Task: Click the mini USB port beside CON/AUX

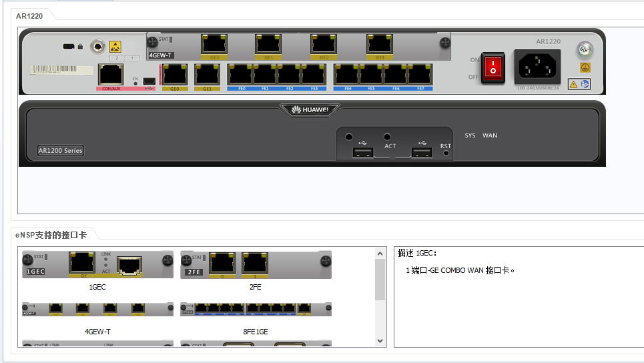Action: pyautogui.click(x=149, y=81)
